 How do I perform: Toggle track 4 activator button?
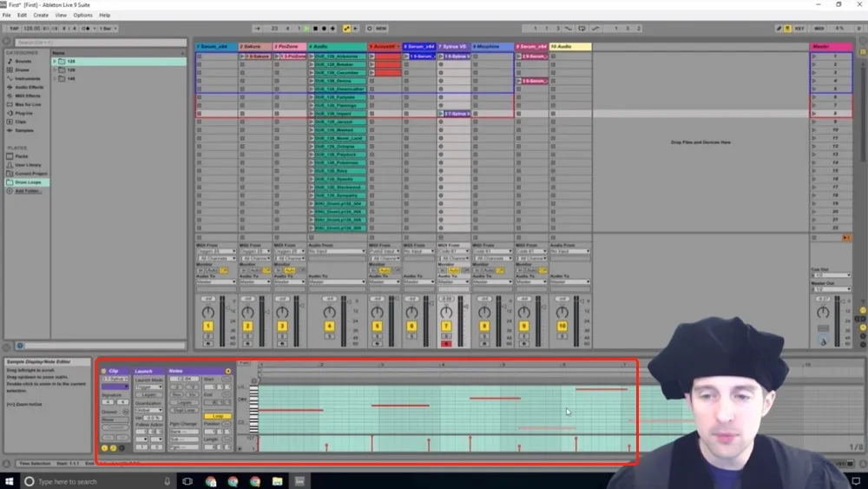click(x=329, y=327)
